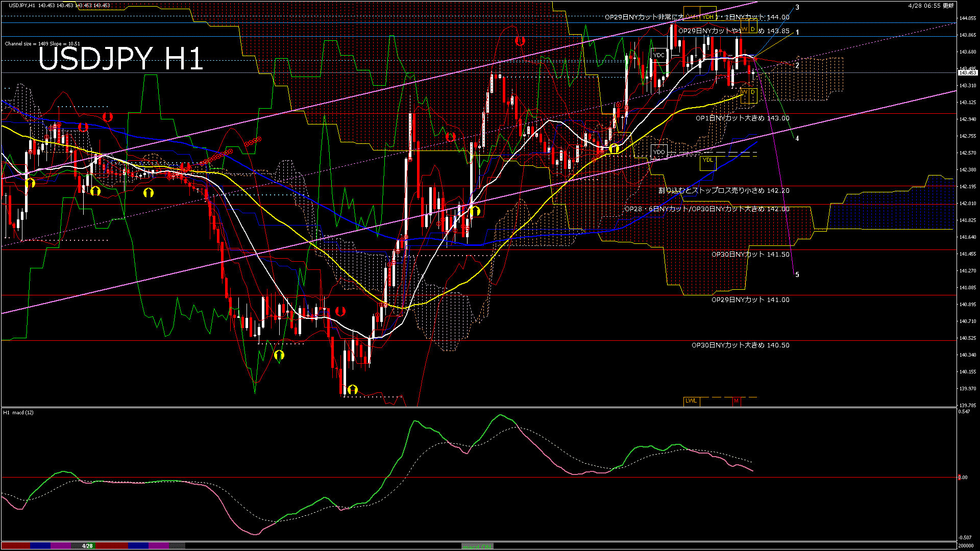This screenshot has width=980, height=551.
Task: Click the yellow up-arrow signal at chart low
Action: (352, 390)
